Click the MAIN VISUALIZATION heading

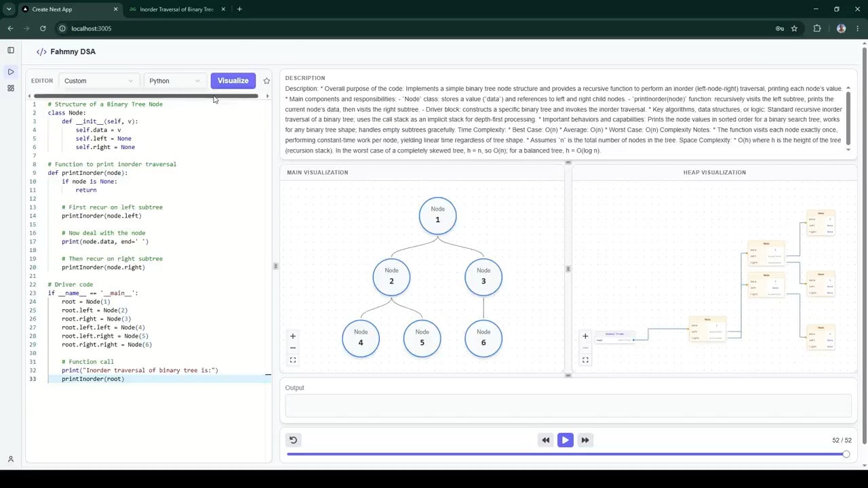[317, 172]
